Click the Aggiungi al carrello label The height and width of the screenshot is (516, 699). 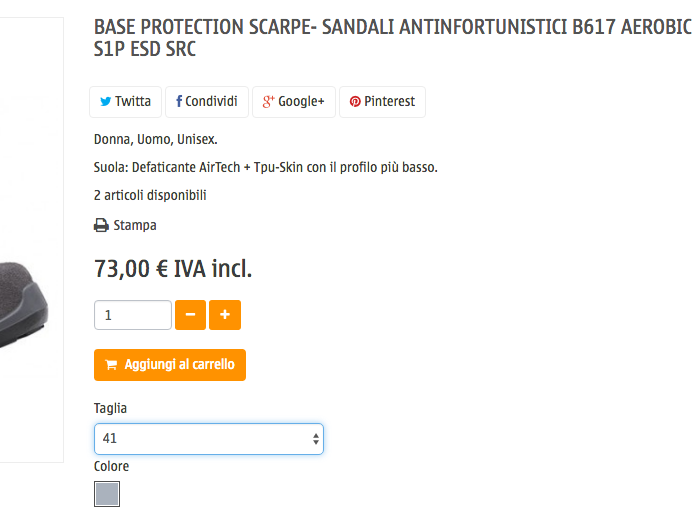point(180,364)
